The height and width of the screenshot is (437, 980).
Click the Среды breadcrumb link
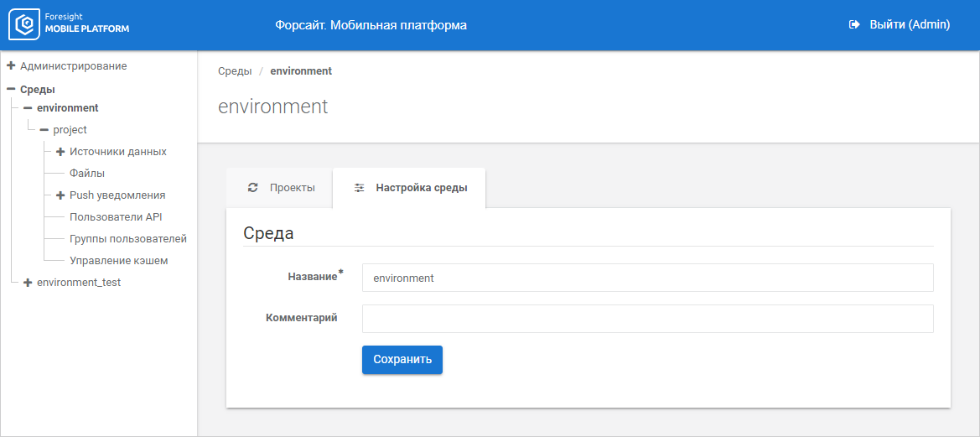[235, 71]
